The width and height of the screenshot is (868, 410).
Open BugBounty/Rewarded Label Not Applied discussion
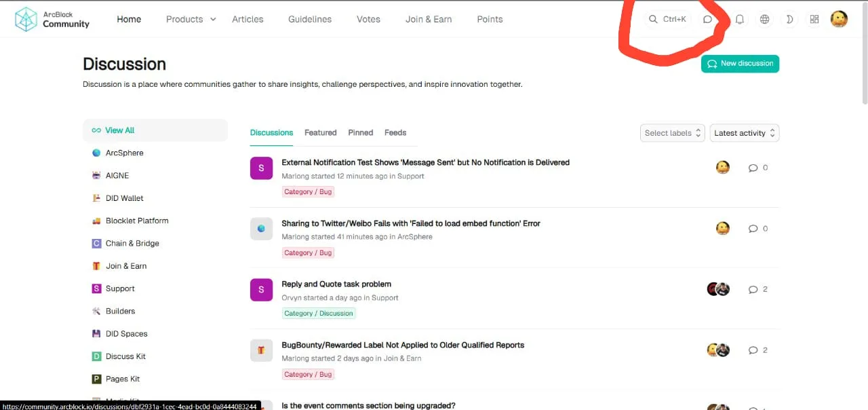click(x=403, y=346)
